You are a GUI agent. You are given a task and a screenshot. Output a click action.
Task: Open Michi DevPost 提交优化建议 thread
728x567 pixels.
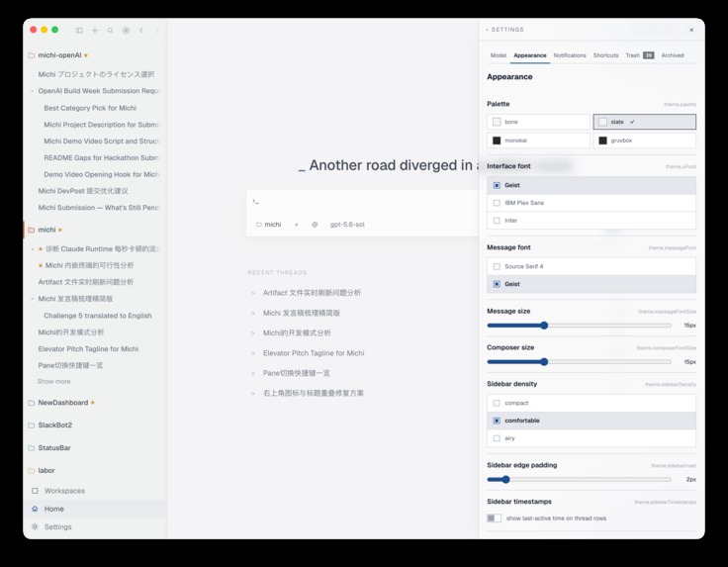[83, 191]
